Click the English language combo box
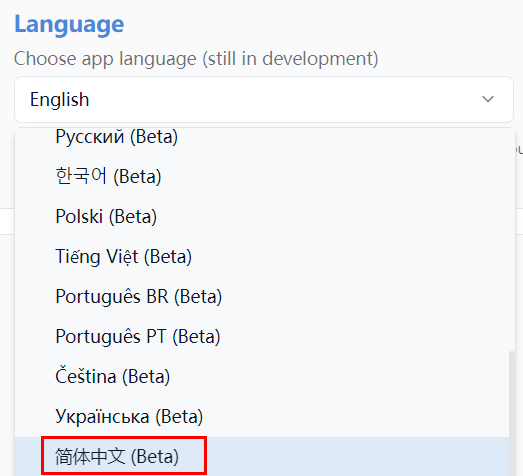523x476 pixels. (x=264, y=99)
